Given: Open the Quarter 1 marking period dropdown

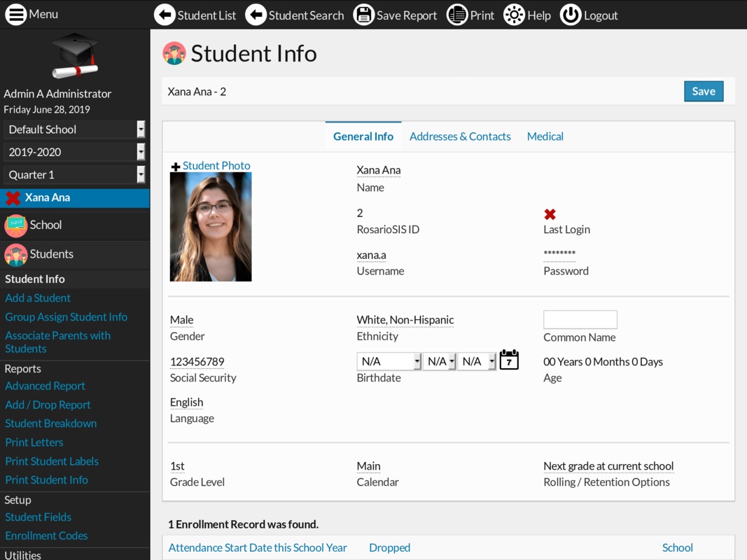Looking at the screenshot, I should (74, 174).
